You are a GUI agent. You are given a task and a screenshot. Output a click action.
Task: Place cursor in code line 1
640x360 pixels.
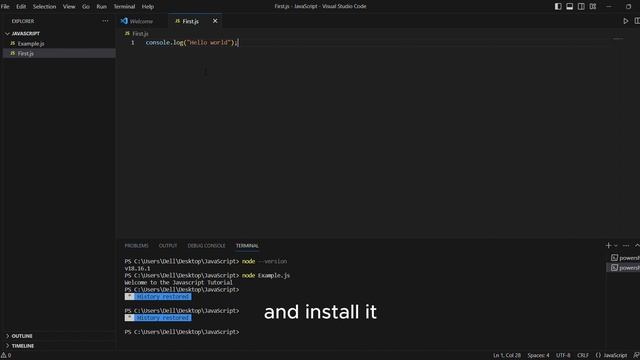click(192, 42)
